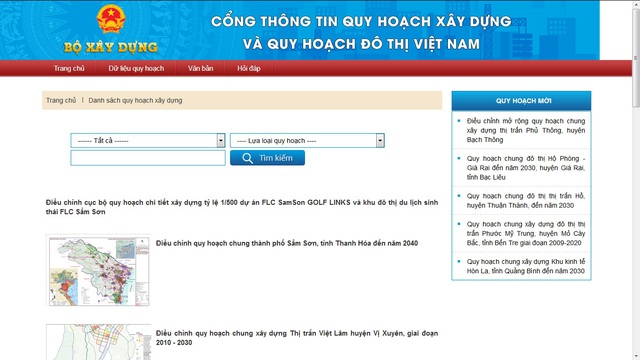Viewport: 640px width, 360px height.
Task: Open Danh sách quy hoạch xây dựng breadcrumb
Action: (x=135, y=100)
